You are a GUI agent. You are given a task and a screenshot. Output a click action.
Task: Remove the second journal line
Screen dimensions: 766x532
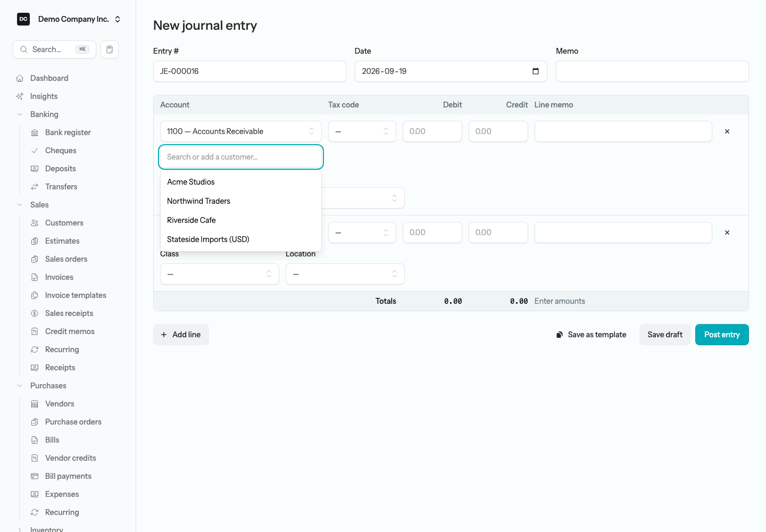click(727, 232)
